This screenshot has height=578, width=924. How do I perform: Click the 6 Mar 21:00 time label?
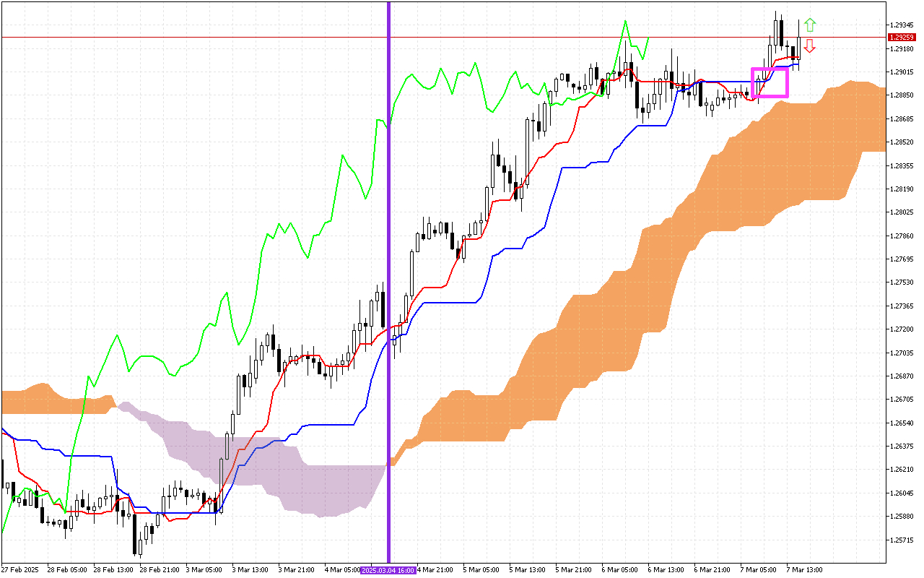coord(712,570)
